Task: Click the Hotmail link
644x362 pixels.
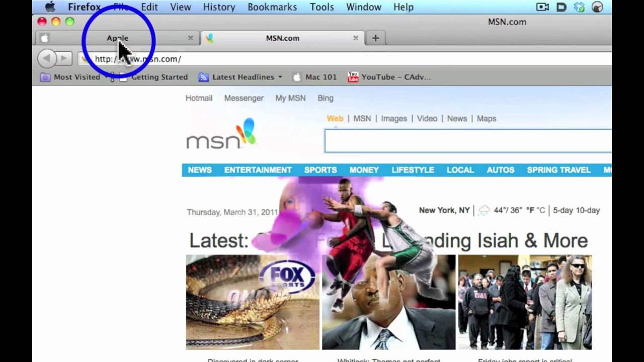Action: point(199,98)
